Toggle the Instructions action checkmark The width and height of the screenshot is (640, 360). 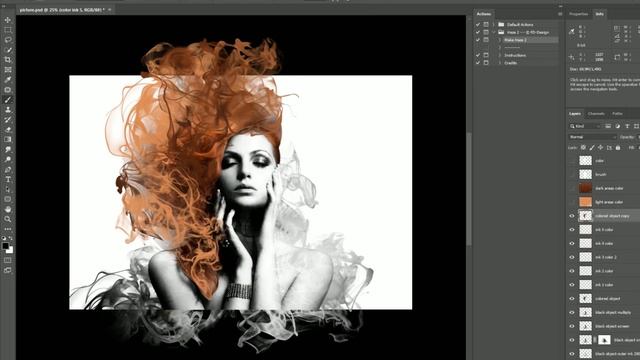coord(478,55)
